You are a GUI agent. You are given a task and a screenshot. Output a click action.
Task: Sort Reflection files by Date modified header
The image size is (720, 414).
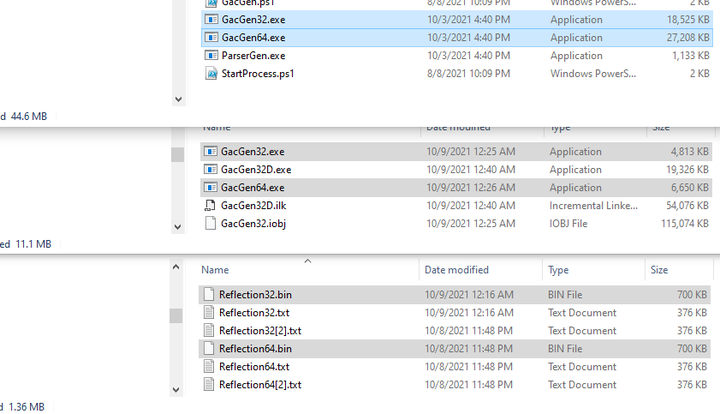[x=456, y=270]
